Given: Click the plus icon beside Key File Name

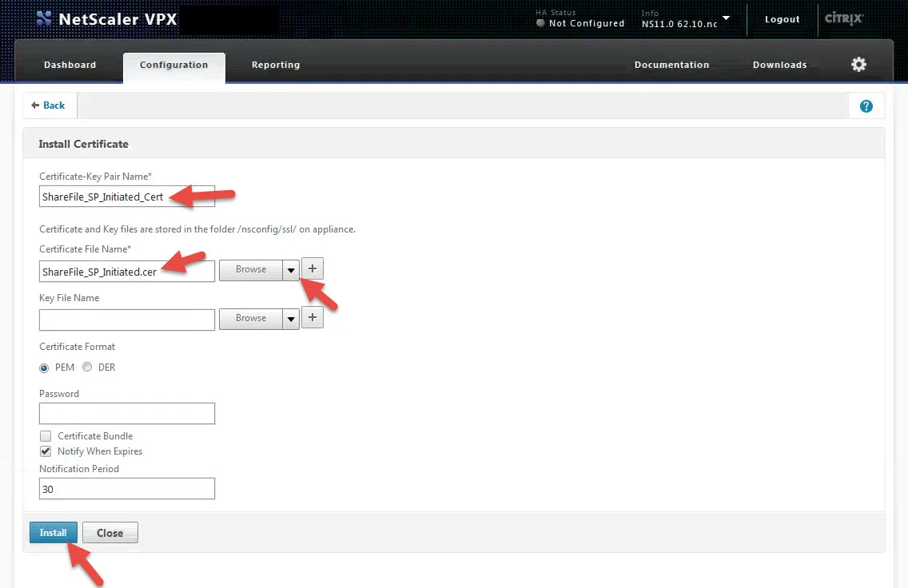Looking at the screenshot, I should coord(312,317).
